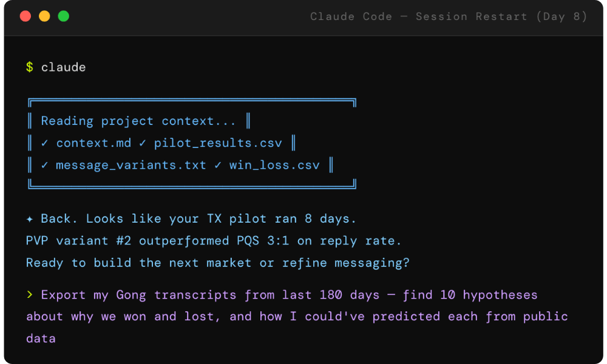The height and width of the screenshot is (364, 607).
Task: Click the checkmark beside win_loss.csv
Action: pyautogui.click(x=218, y=165)
